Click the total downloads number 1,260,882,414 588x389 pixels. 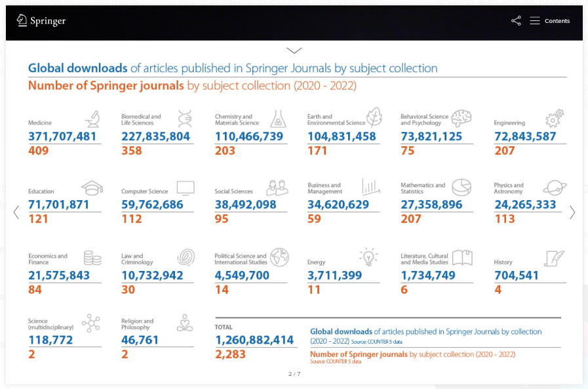coord(256,340)
